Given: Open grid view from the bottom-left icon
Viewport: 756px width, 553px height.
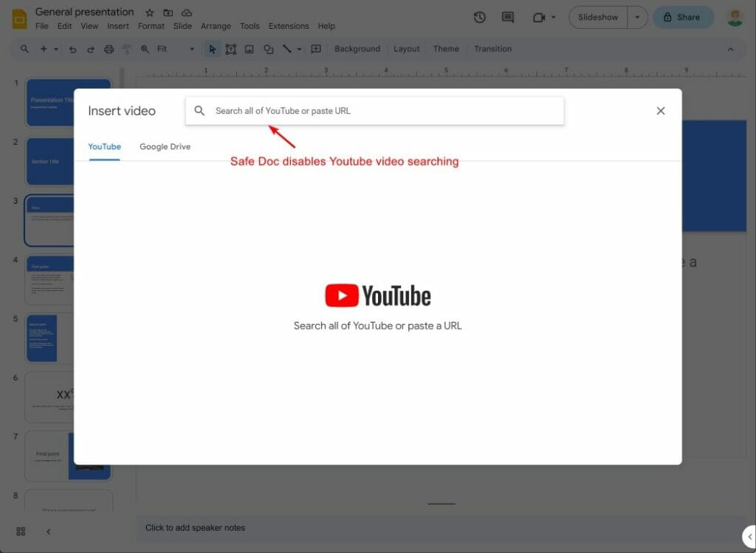Looking at the screenshot, I should tap(21, 531).
